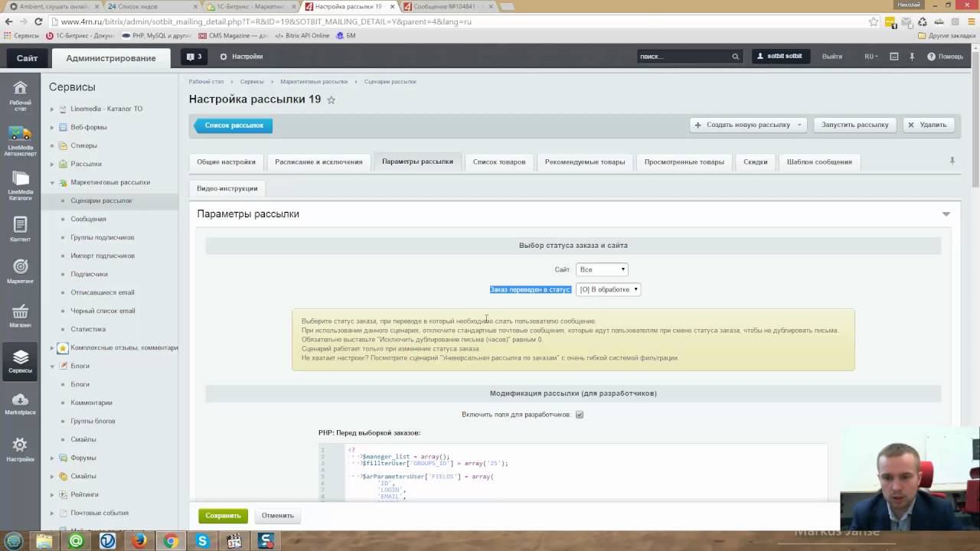Open Настройки section in left sidebar

tap(20, 449)
